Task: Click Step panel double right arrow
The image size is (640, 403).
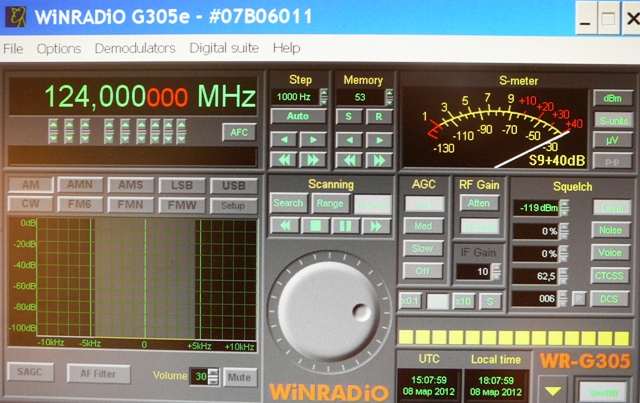Action: click(x=313, y=160)
